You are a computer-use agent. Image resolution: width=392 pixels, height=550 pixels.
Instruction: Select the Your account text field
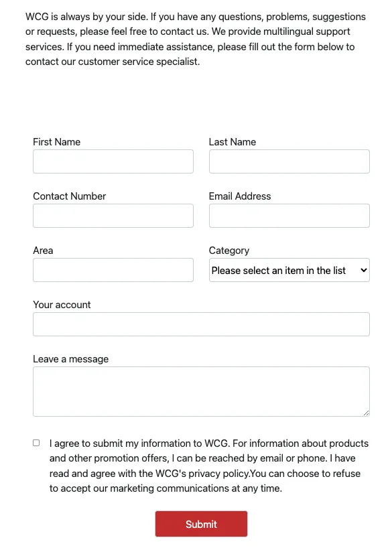[201, 324]
